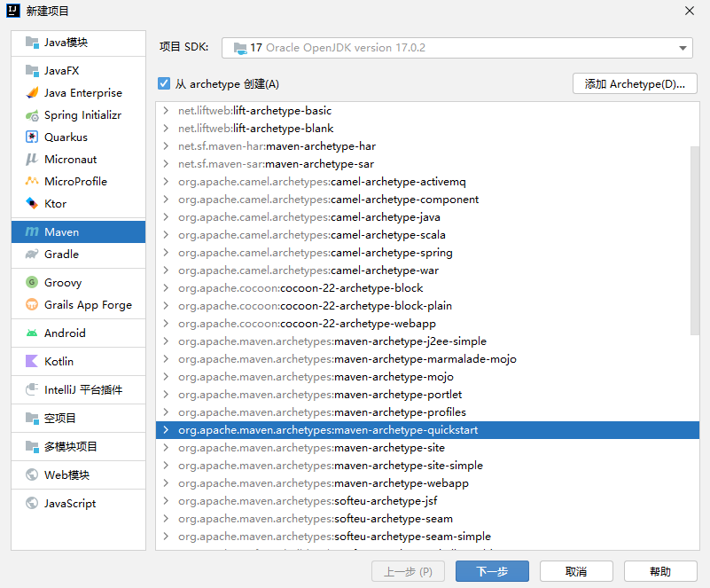Open the project SDK dropdown
The height and width of the screenshot is (588, 710).
coord(456,48)
